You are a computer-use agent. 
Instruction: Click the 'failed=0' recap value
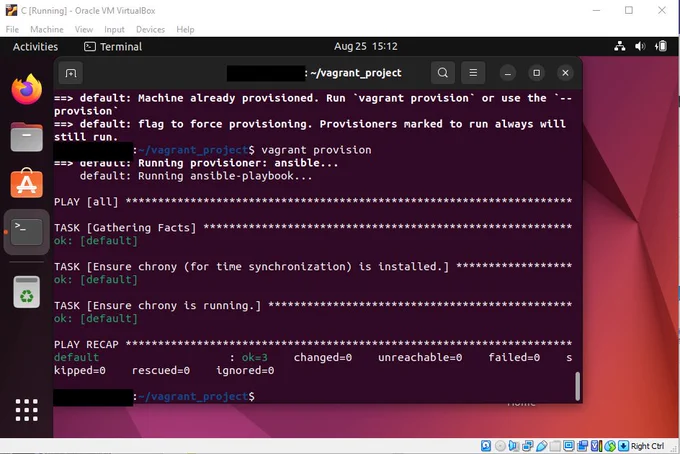click(514, 357)
